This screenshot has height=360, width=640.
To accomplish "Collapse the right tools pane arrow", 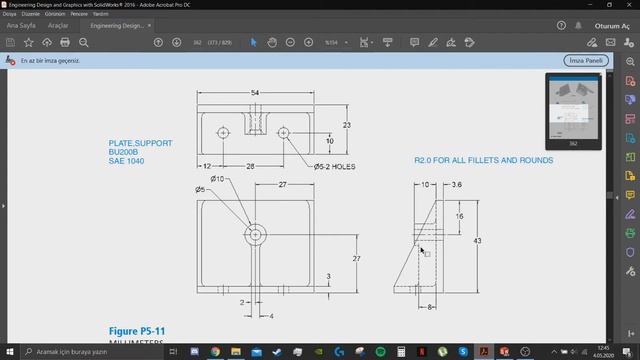I will pos(617,198).
